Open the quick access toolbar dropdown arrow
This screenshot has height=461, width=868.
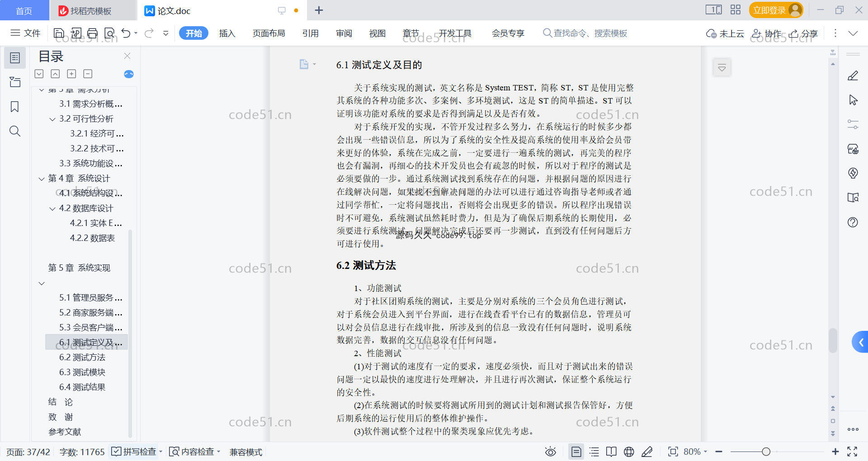166,33
